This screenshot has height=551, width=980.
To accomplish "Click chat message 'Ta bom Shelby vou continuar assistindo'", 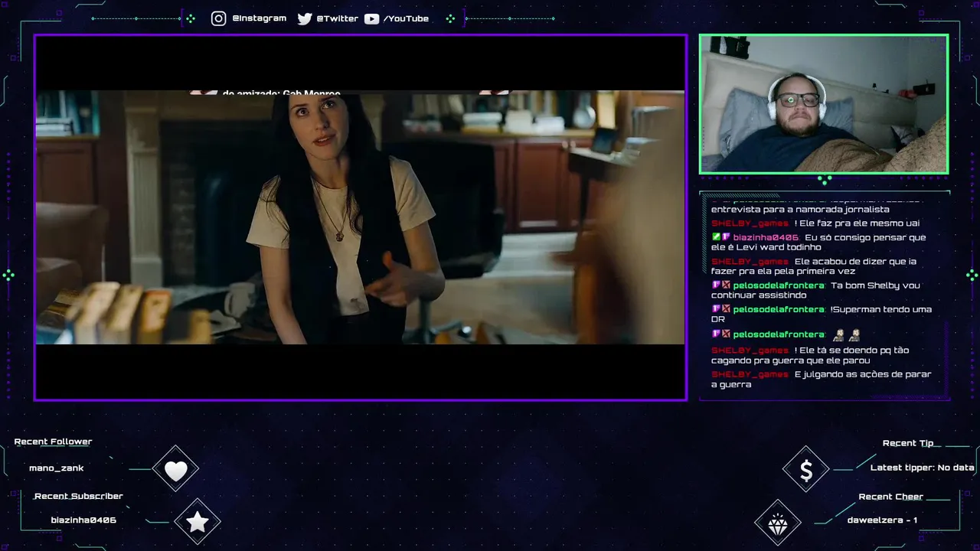I will (816, 290).
